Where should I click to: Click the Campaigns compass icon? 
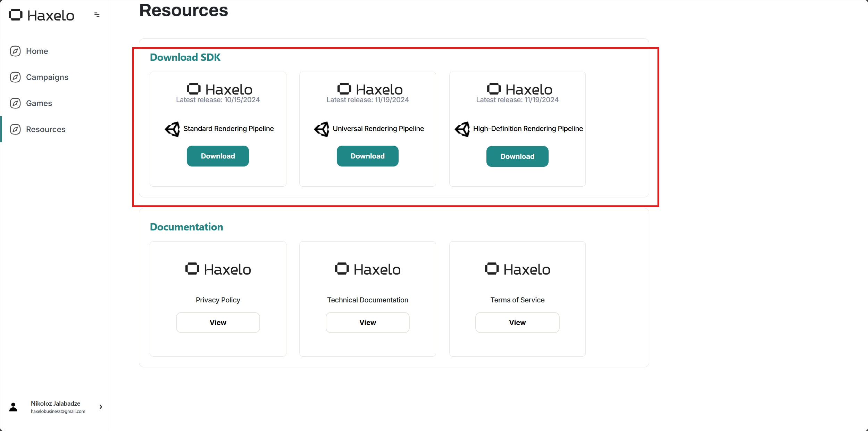coord(15,77)
